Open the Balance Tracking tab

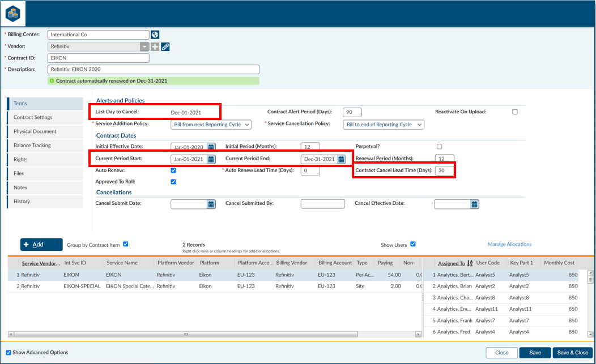[x=45, y=145]
